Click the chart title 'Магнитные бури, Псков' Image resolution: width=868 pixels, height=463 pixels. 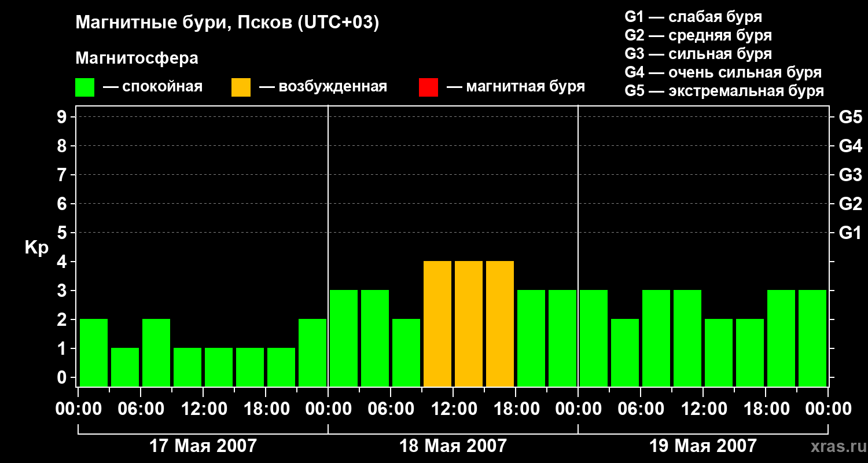pyautogui.click(x=227, y=23)
